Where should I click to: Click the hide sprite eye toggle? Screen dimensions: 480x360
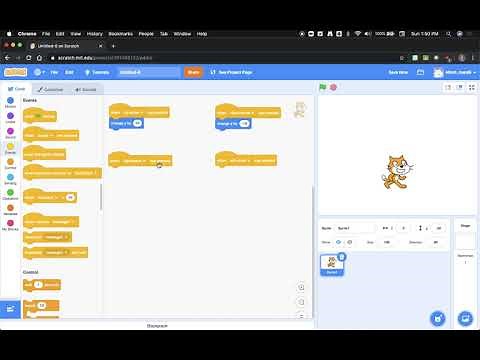pos(349,242)
